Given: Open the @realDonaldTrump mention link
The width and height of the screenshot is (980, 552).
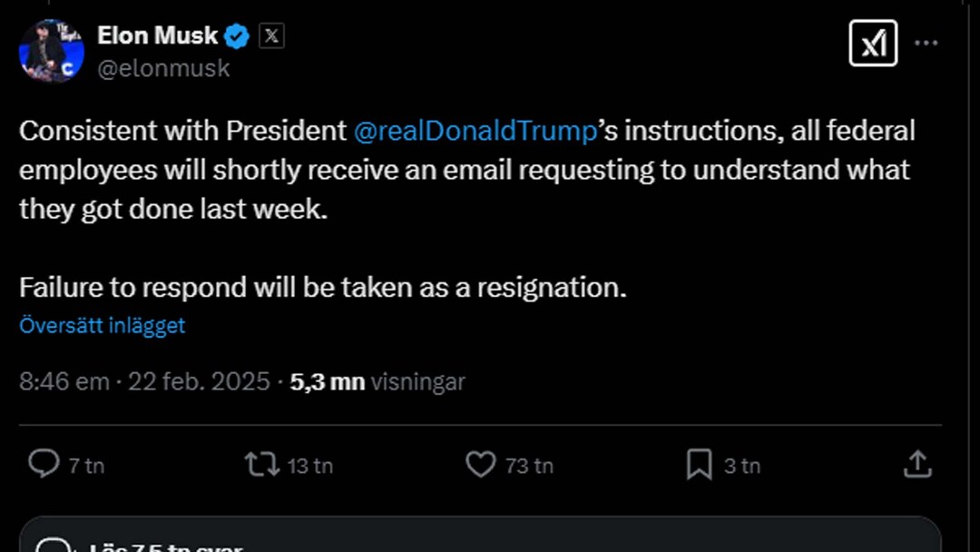Looking at the screenshot, I should coord(474,131).
